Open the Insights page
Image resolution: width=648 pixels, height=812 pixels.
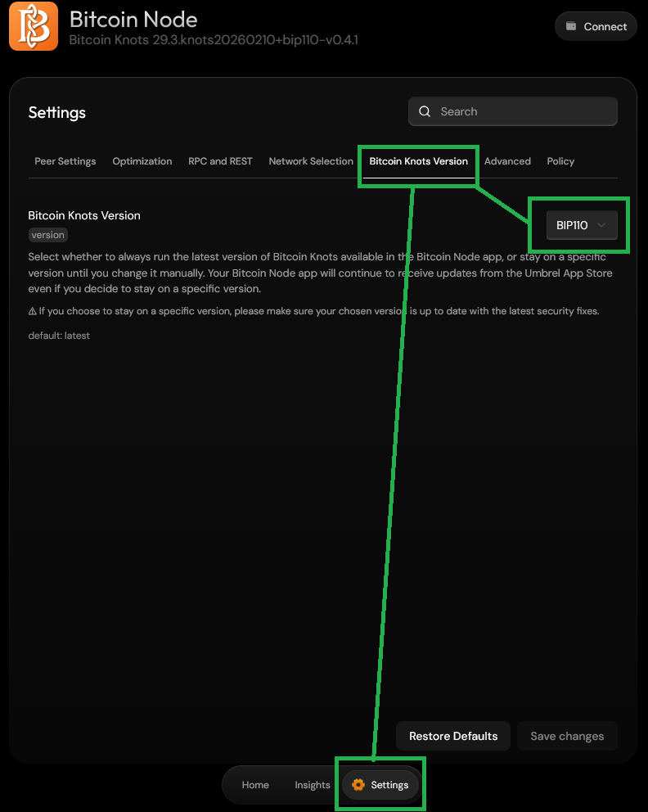[312, 784]
